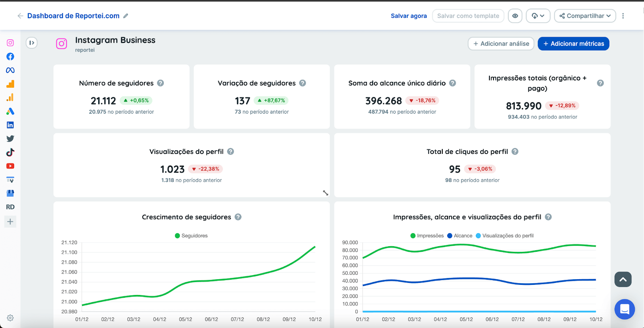Screen dimensions: 644x328
Task: Open the Search Console sidebar icon
Action: (10, 180)
